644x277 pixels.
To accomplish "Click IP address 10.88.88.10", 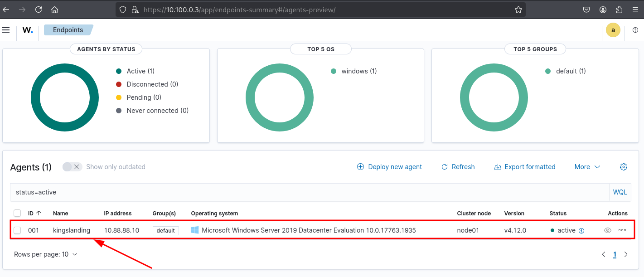I will point(121,230).
